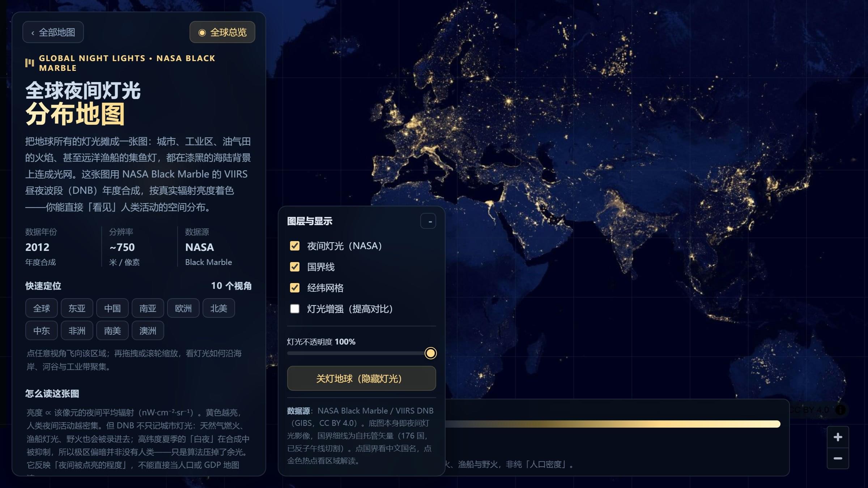Click the CC BY 4.0 attribution text
The width and height of the screenshot is (868, 488).
pyautogui.click(x=809, y=410)
